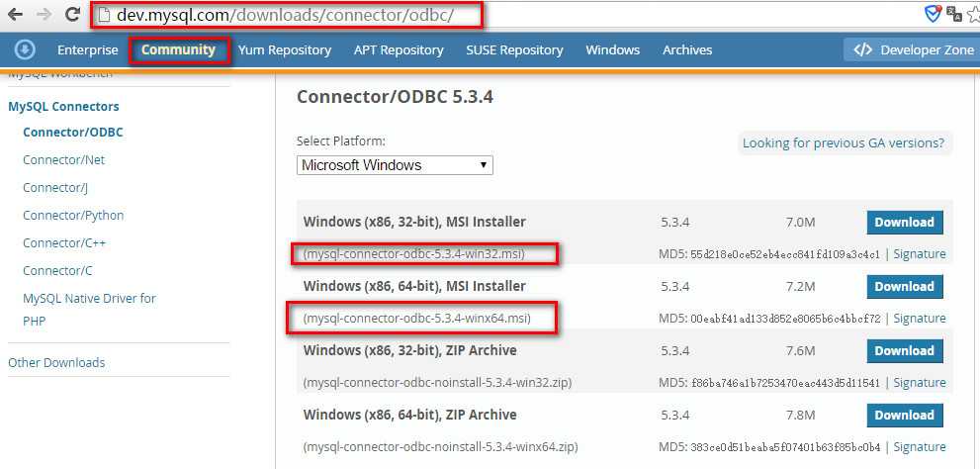Screen dimensions: 980x469
Task: Click filename mysql-connector-odbc-noinstall-5.3.4-win32.zip
Action: coord(437,383)
